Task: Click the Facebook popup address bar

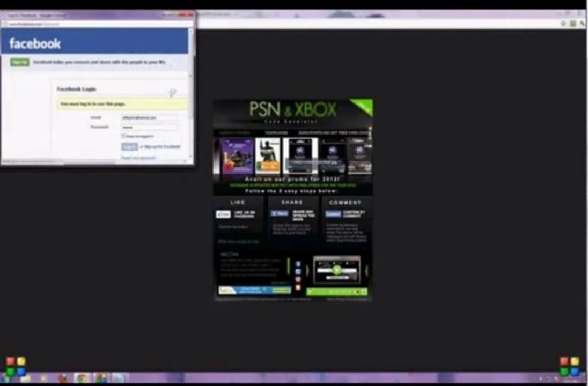Action: point(98,24)
